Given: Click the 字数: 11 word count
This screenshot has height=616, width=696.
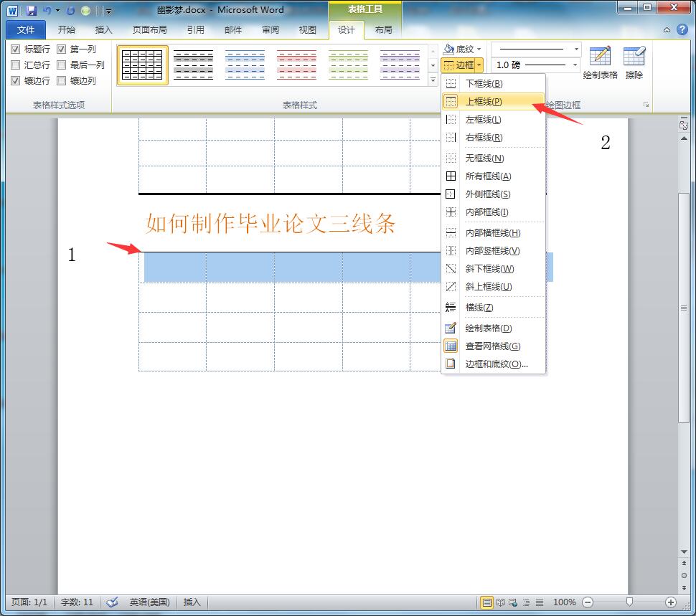Looking at the screenshot, I should tap(77, 602).
